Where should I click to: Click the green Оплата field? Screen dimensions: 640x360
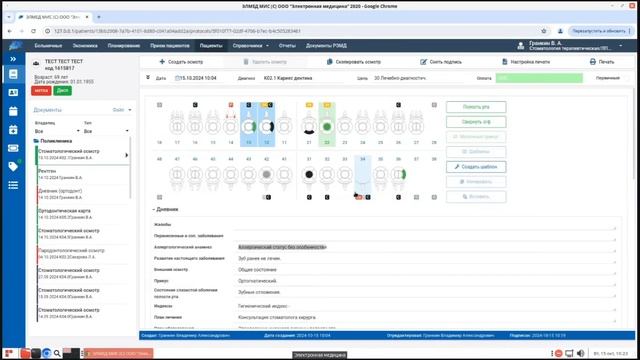539,78
